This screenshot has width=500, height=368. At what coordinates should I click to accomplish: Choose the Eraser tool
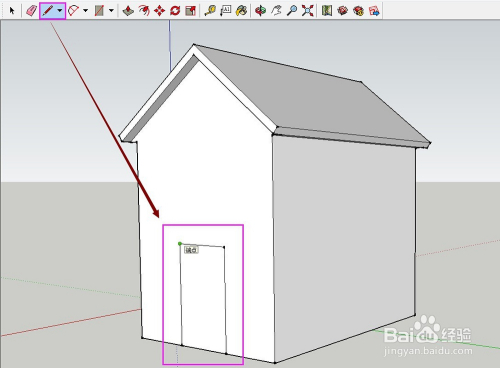pos(31,11)
